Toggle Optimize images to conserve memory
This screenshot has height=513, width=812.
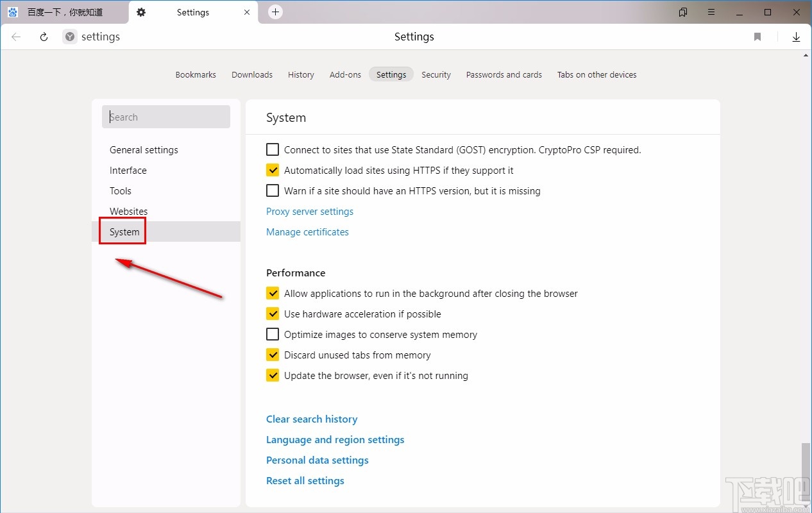tap(273, 335)
